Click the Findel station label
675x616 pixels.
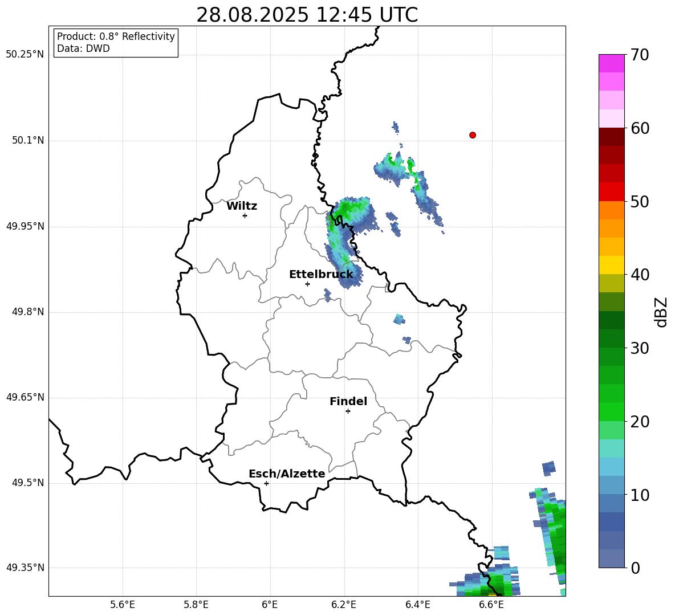coord(348,401)
